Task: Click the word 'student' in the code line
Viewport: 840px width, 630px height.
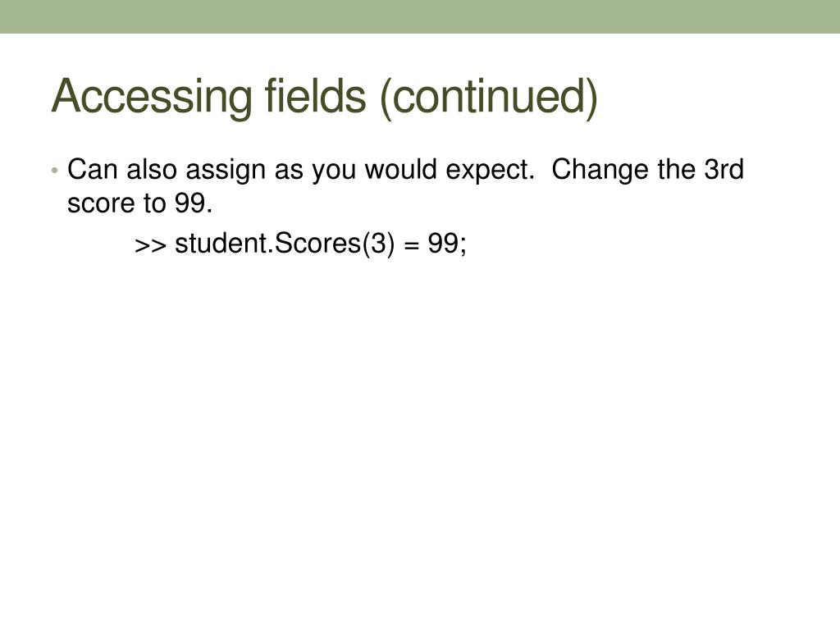Action: 221,243
